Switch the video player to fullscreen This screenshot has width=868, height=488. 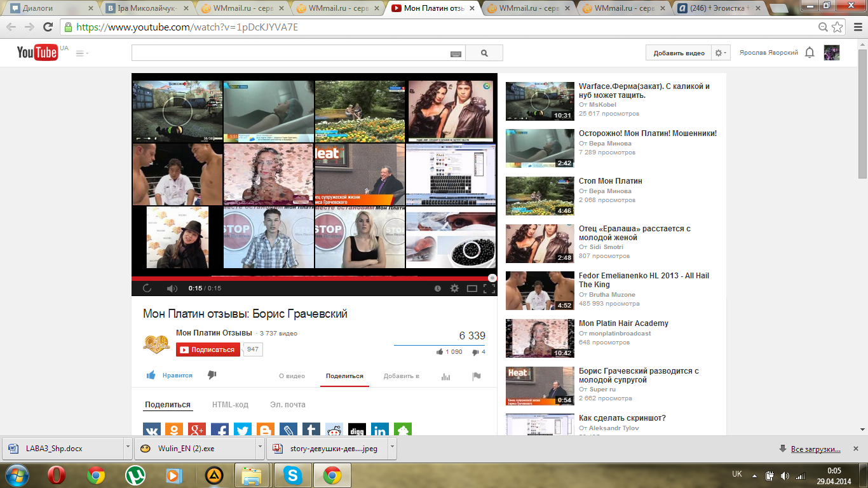click(x=489, y=288)
